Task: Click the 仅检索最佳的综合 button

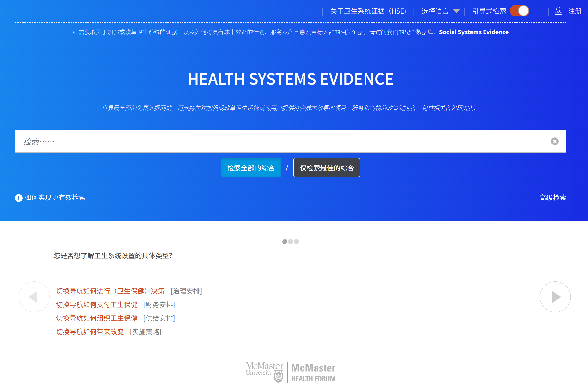Action: (326, 168)
